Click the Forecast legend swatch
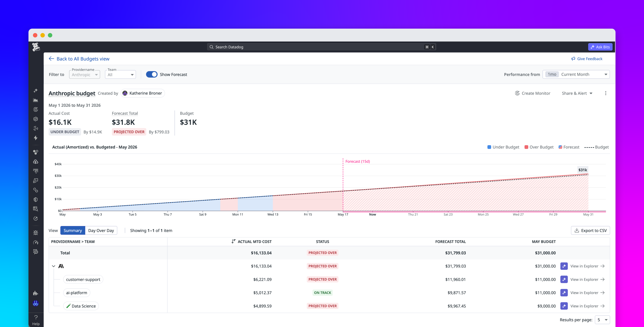This screenshot has width=644, height=327. pos(560,147)
